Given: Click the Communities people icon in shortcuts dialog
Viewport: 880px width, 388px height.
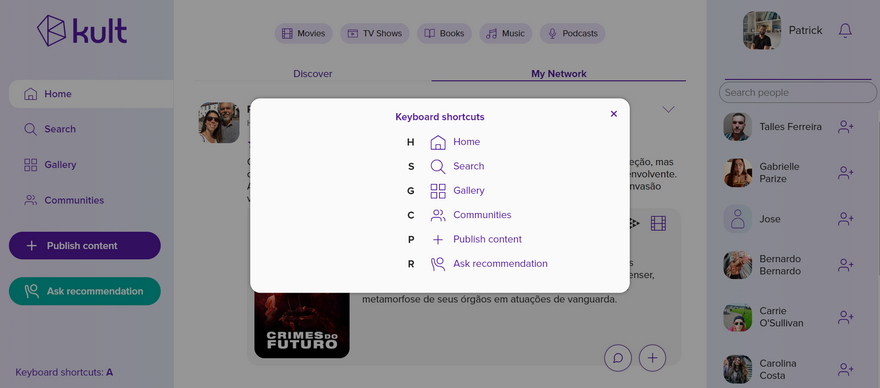Looking at the screenshot, I should [x=438, y=215].
